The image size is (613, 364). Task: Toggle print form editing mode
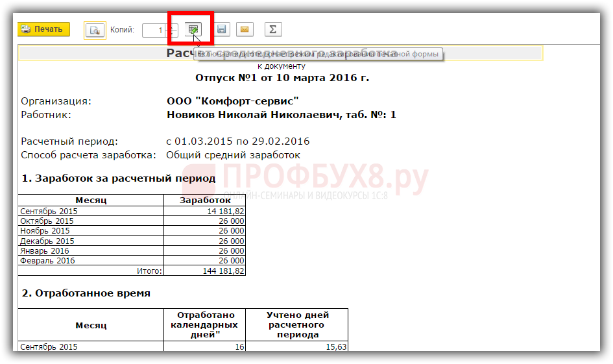(193, 29)
